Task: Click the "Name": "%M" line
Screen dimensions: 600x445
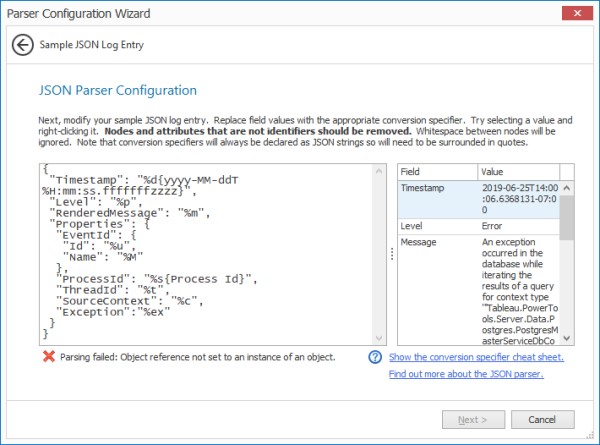Action: pyautogui.click(x=103, y=257)
